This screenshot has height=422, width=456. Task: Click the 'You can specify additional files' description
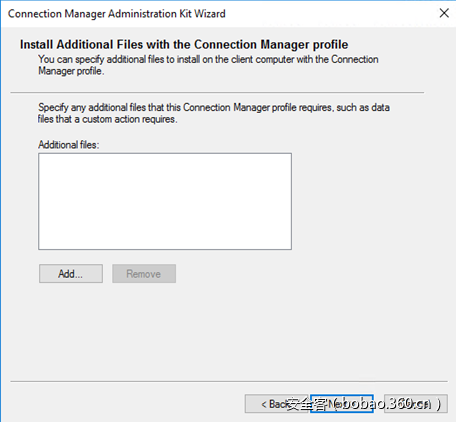click(x=208, y=65)
